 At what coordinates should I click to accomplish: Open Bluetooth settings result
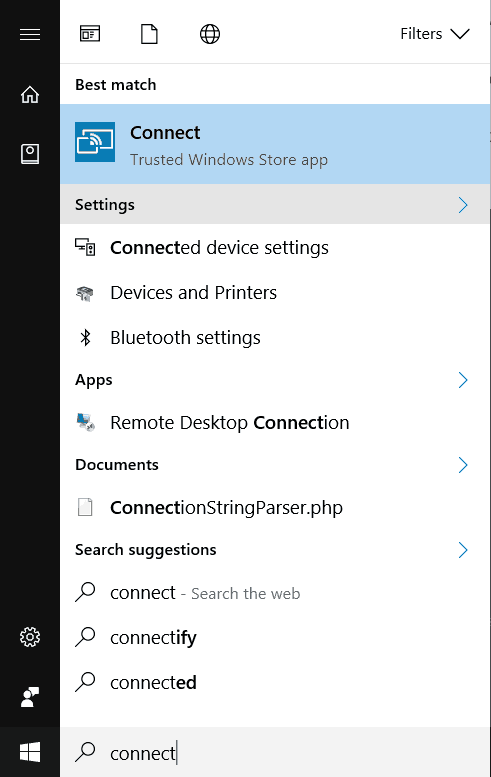click(275, 337)
